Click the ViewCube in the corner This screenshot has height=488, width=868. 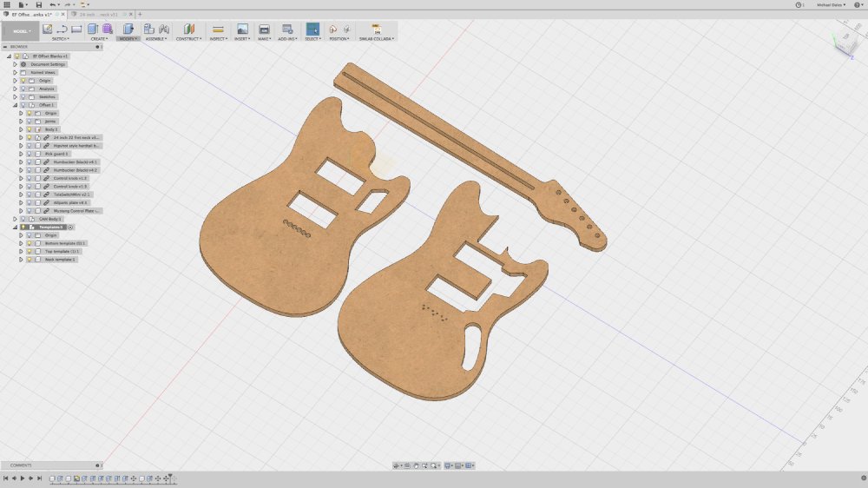coord(845,43)
